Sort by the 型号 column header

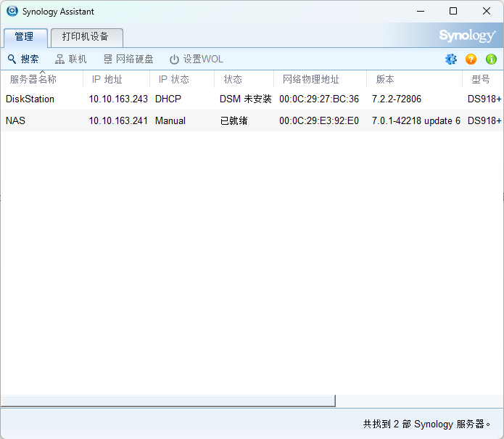tap(483, 79)
